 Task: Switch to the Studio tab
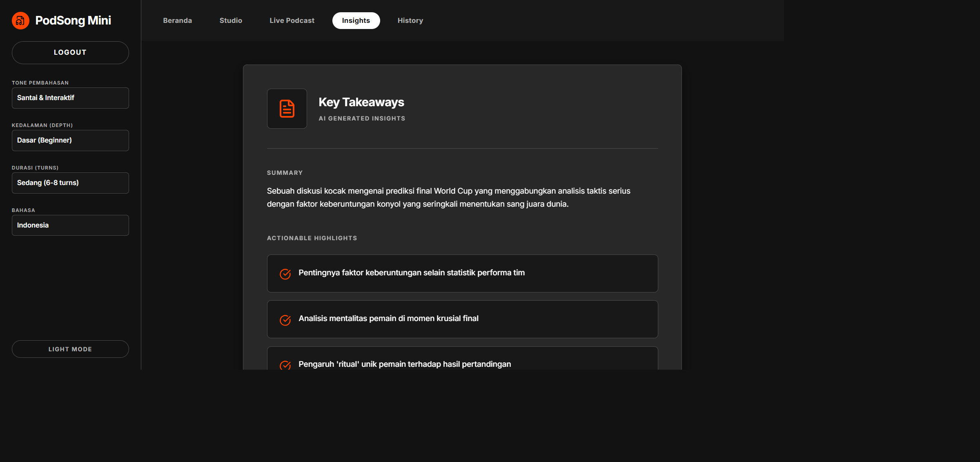231,20
